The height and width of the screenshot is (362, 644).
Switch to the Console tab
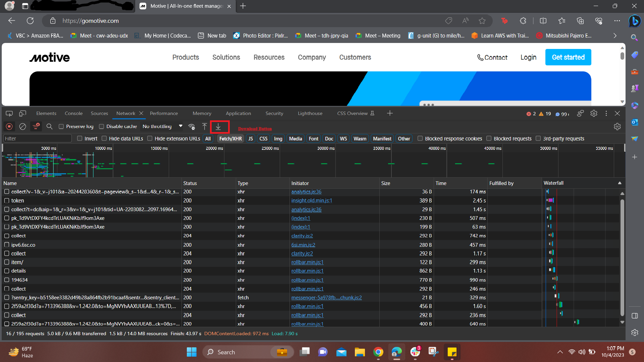pyautogui.click(x=73, y=113)
